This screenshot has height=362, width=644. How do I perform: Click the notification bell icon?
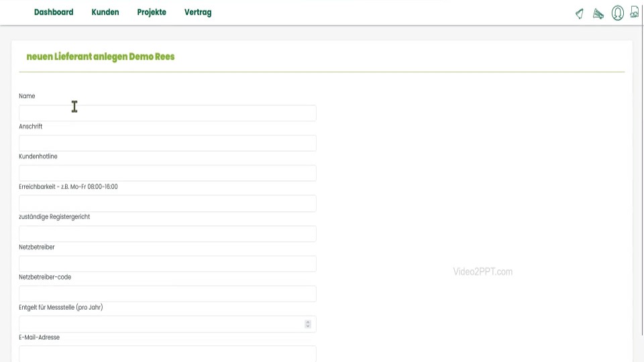point(580,13)
